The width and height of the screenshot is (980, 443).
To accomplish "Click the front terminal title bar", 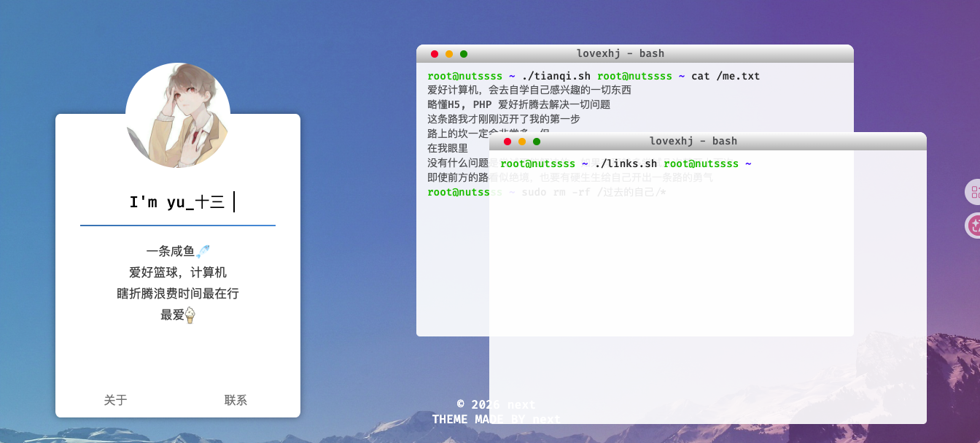I will [x=693, y=141].
